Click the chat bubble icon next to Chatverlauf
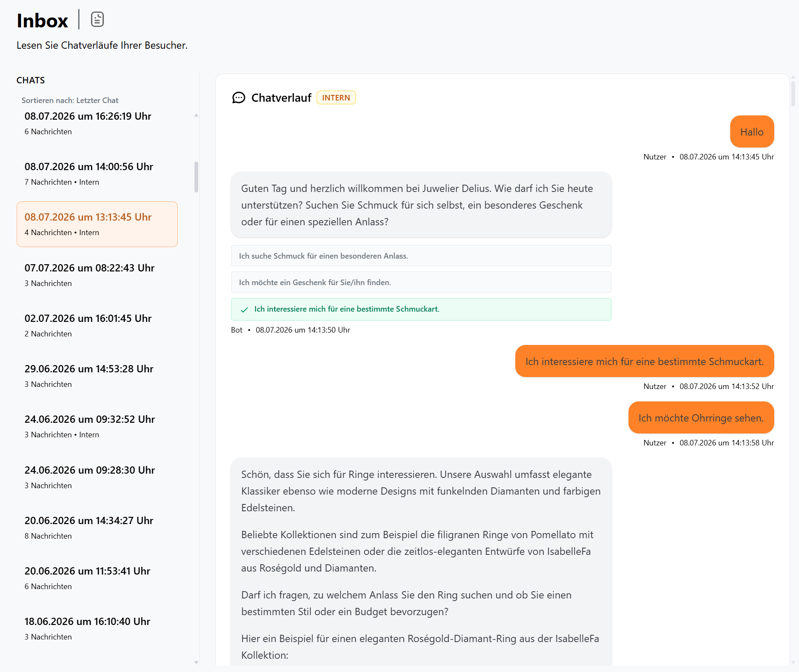This screenshot has height=672, width=799. 238,98
